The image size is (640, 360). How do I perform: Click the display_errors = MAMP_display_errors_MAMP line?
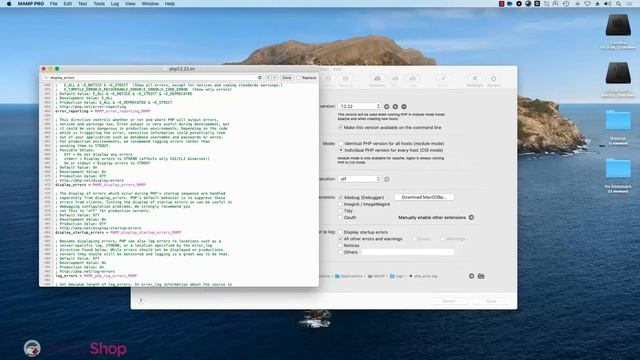(100, 185)
